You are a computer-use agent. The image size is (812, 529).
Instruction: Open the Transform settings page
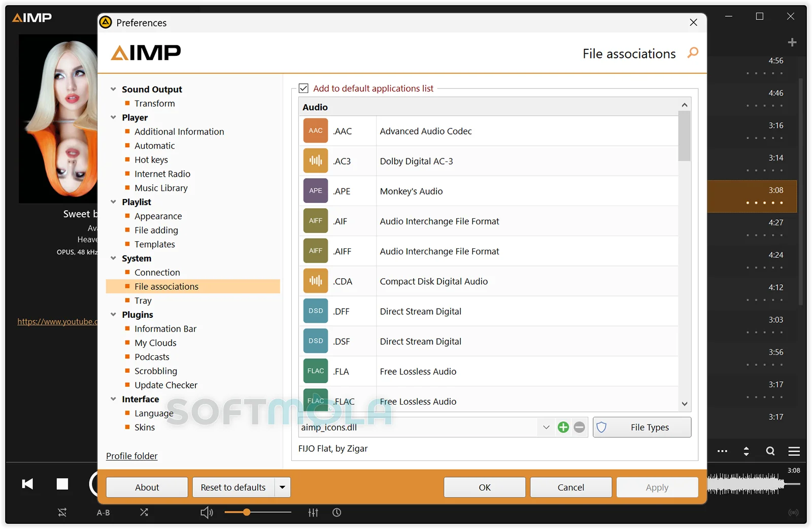(155, 104)
